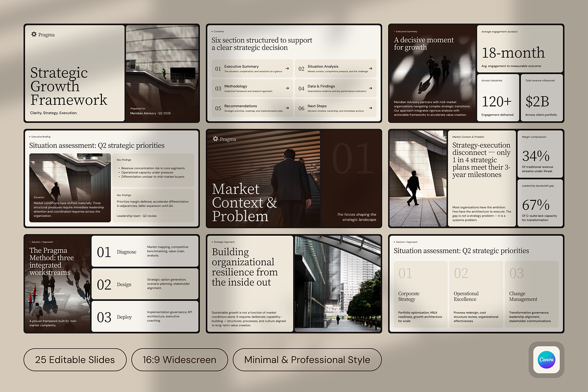Click the 67% leadership bandwidth figure
Image resolution: width=588 pixels, height=392 pixels.
536,205
